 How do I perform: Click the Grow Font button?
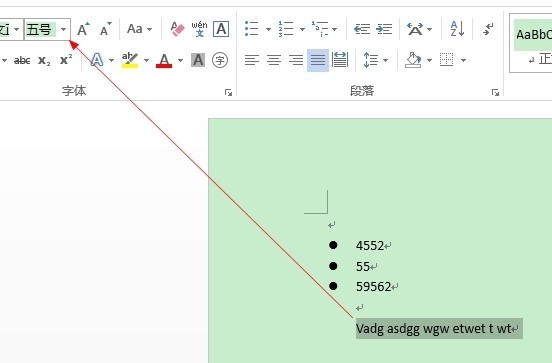[x=83, y=29]
